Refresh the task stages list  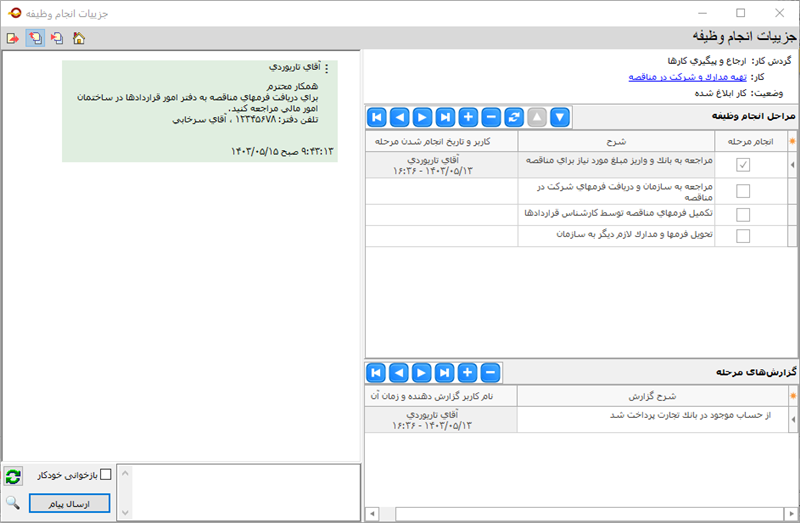pyautogui.click(x=513, y=117)
